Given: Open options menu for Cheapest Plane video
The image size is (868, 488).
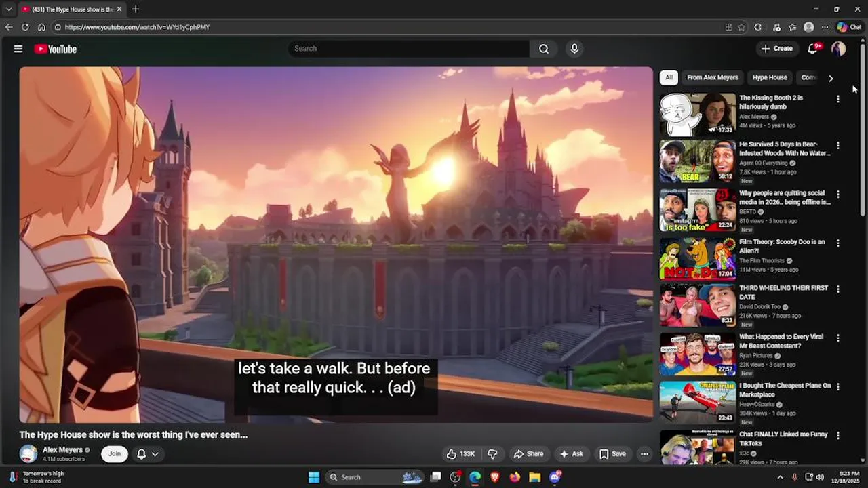Looking at the screenshot, I should 838,387.
